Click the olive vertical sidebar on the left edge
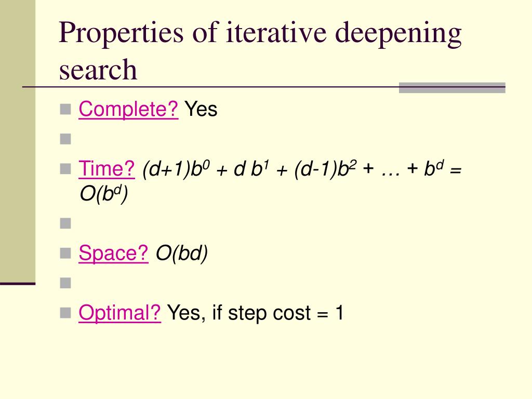This screenshot has height=399, width=532. [x=18, y=141]
